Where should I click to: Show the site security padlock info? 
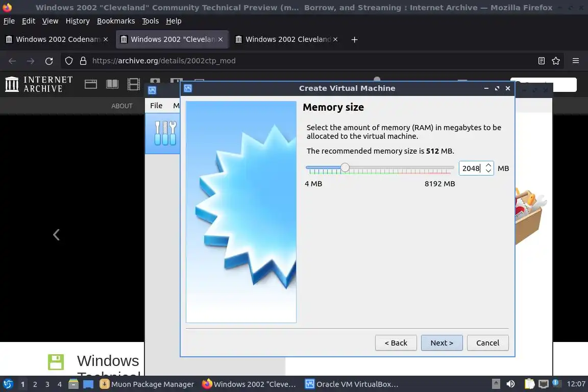coord(83,61)
